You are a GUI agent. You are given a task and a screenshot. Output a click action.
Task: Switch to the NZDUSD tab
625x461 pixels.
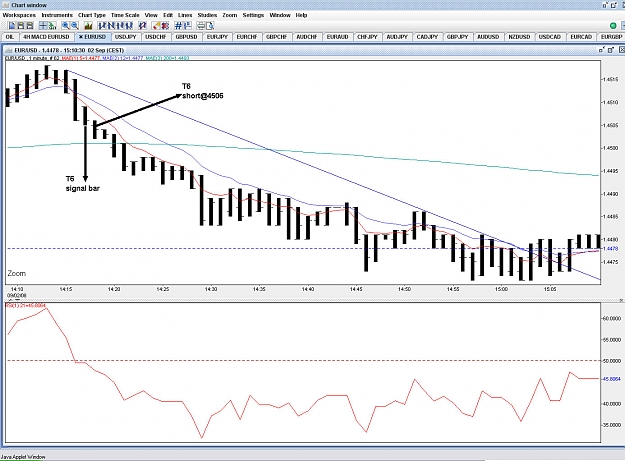click(519, 37)
